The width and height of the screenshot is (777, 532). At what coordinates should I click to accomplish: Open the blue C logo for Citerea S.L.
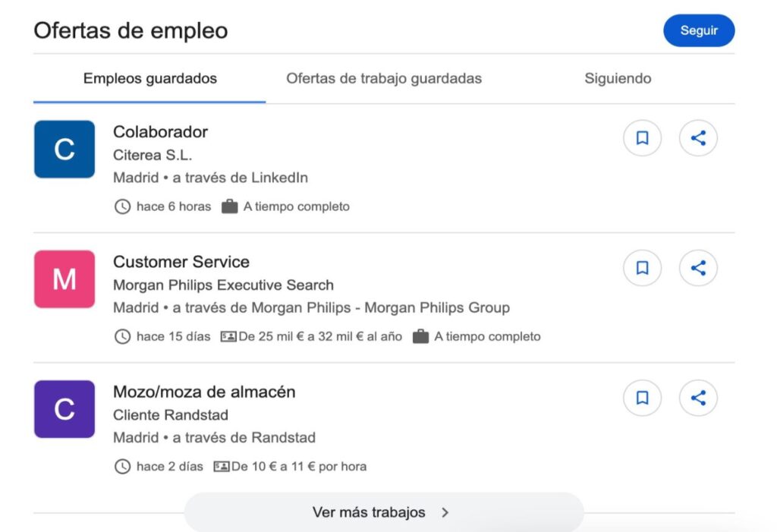[64, 150]
